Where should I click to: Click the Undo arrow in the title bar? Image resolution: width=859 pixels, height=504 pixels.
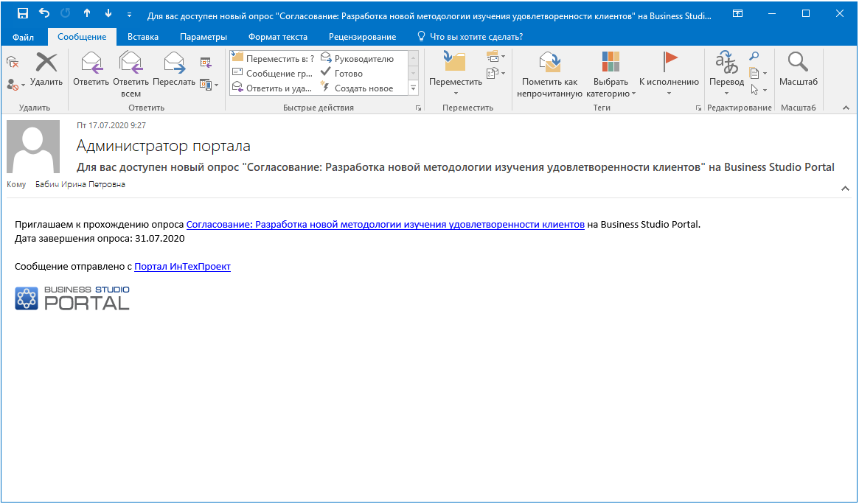pos(44,14)
